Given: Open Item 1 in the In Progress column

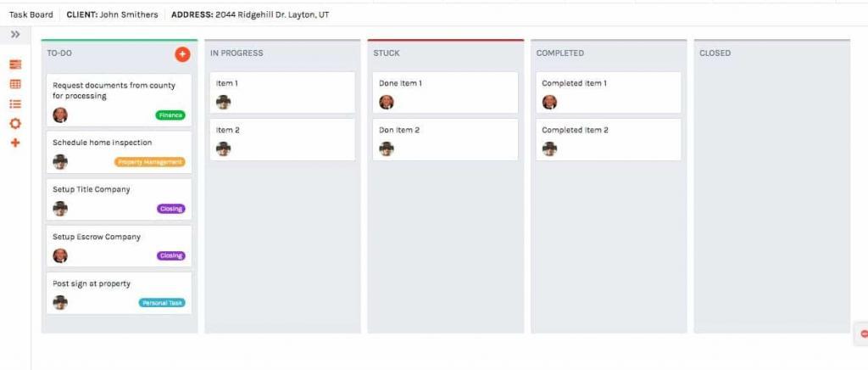Looking at the screenshot, I should click(x=282, y=92).
